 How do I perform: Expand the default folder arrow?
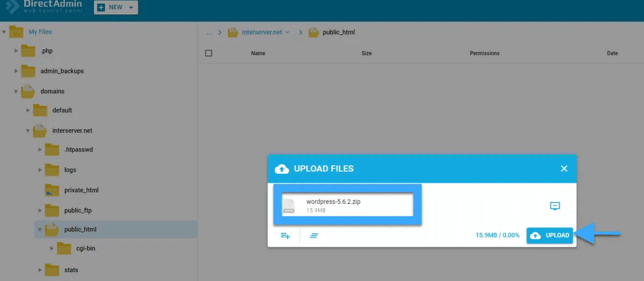28,110
